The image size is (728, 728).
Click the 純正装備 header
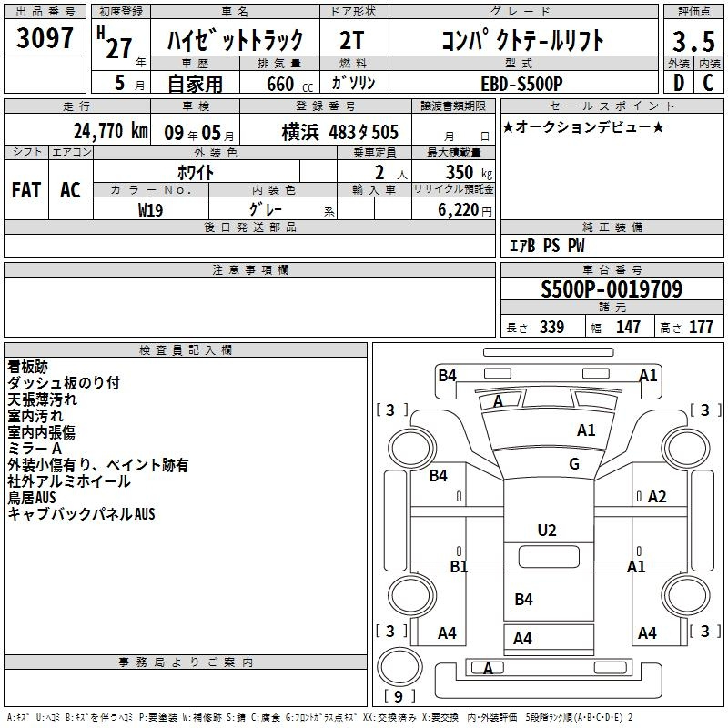pos(612,227)
